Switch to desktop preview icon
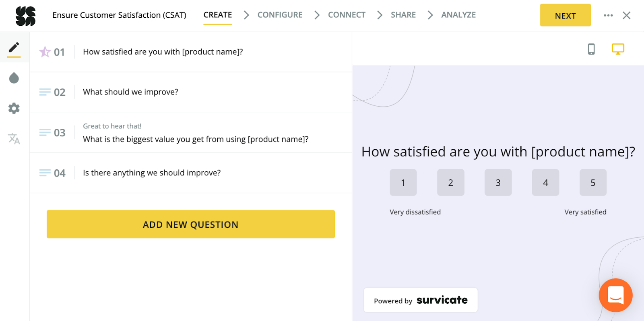This screenshot has height=321, width=644. pos(618,49)
